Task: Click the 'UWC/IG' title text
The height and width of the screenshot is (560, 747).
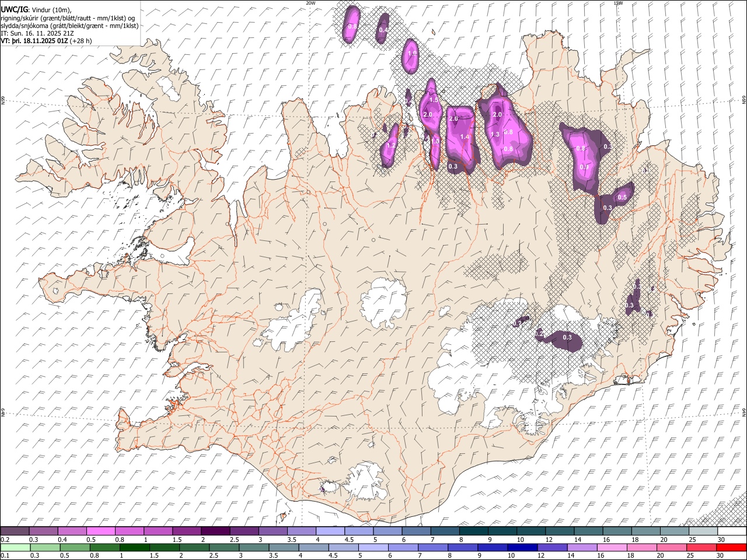Action: pos(13,9)
